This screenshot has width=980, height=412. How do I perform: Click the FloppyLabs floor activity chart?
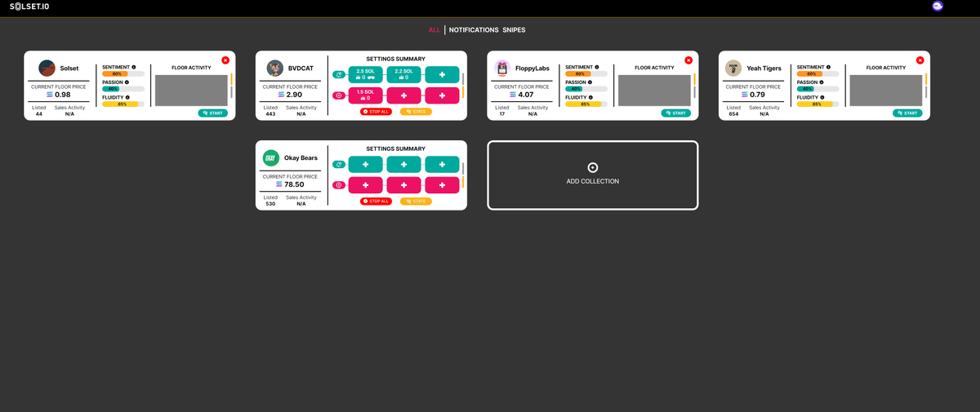coord(654,90)
